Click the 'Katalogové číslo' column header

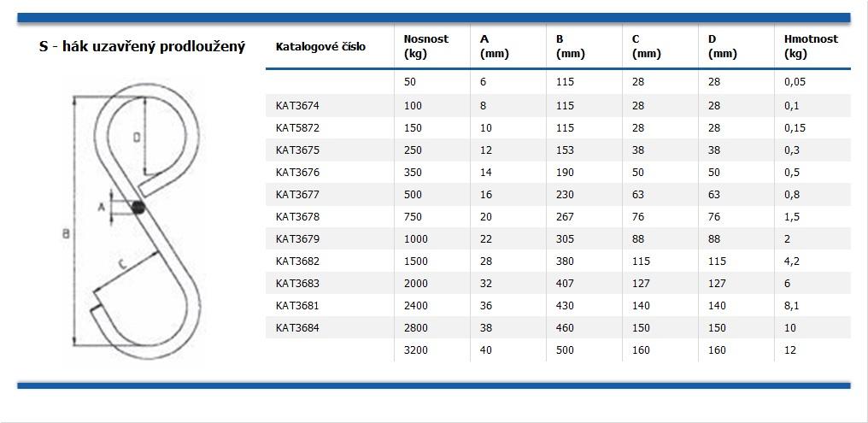320,46
